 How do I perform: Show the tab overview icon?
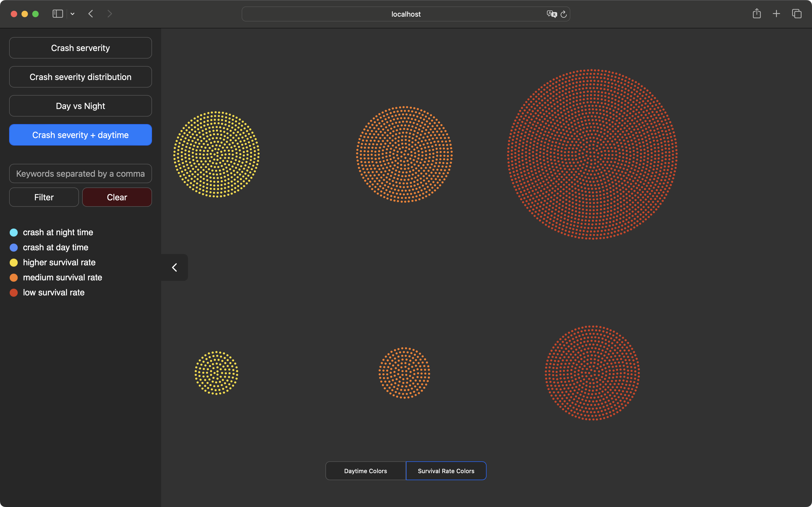(797, 14)
